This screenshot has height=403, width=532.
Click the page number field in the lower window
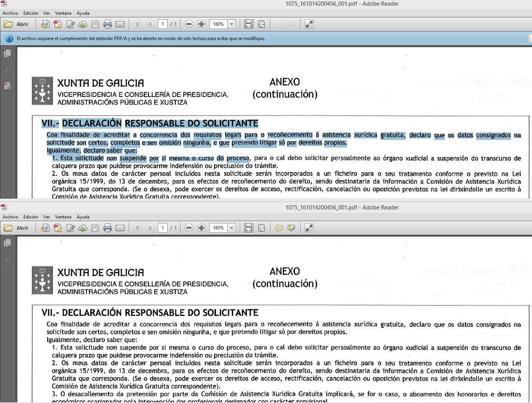click(163, 228)
